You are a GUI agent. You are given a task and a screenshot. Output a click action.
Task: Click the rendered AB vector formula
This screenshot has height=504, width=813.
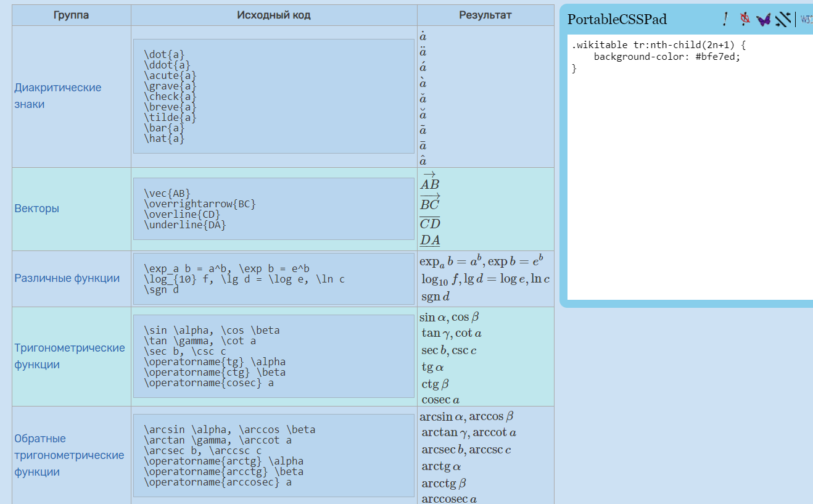430,181
